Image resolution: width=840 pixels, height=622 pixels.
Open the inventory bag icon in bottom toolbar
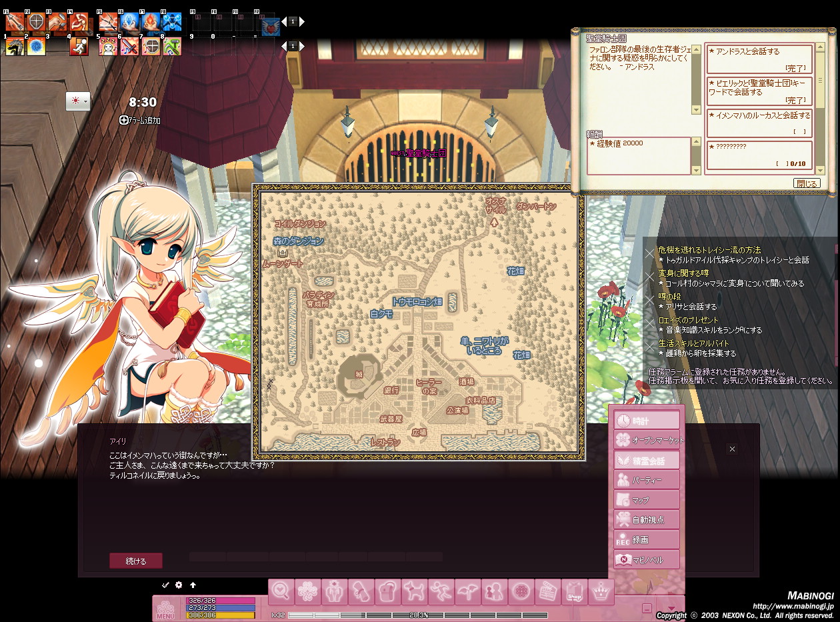387,591
